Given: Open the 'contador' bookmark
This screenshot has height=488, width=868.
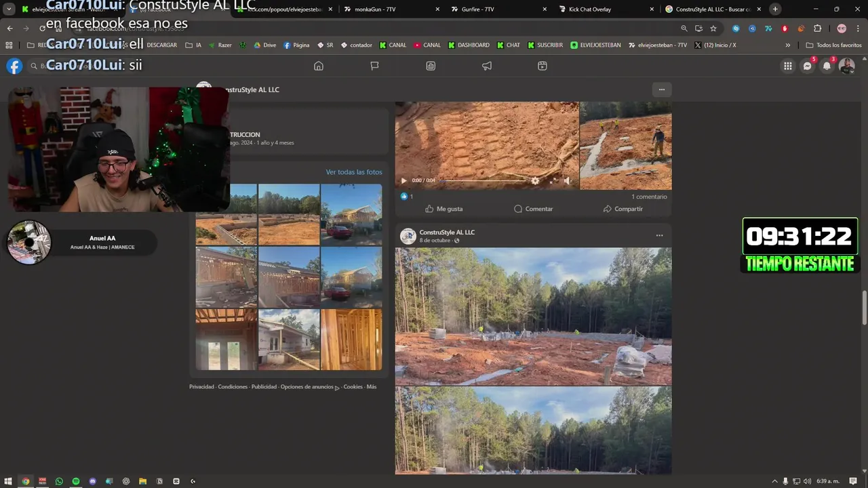Looking at the screenshot, I should coord(356,45).
